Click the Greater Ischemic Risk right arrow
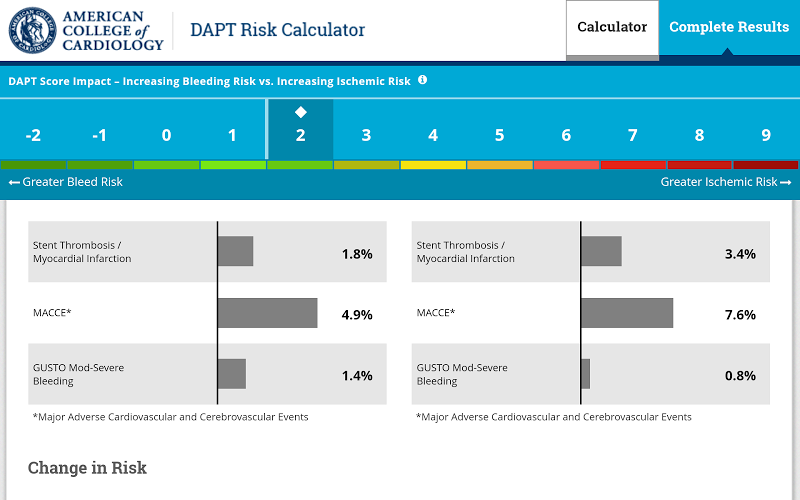The image size is (800, 500). (x=786, y=182)
